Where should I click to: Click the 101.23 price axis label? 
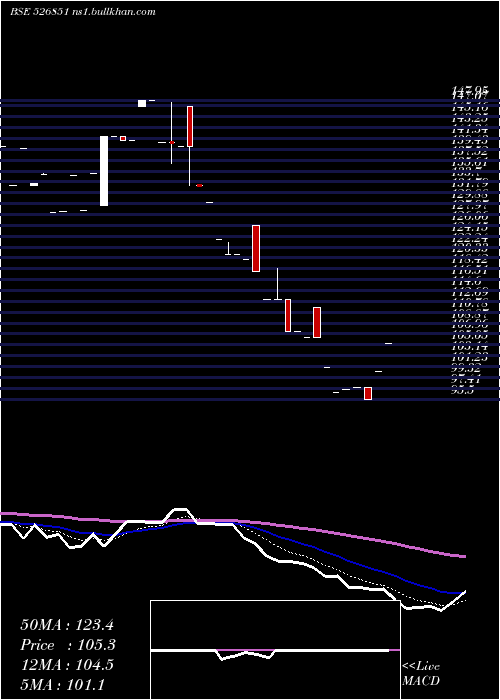(469, 358)
